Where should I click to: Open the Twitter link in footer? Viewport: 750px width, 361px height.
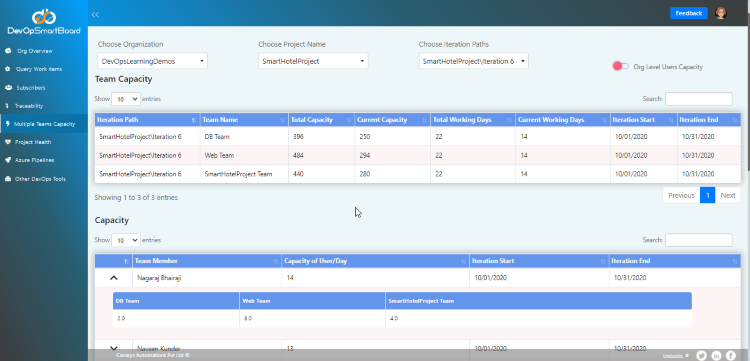click(701, 355)
